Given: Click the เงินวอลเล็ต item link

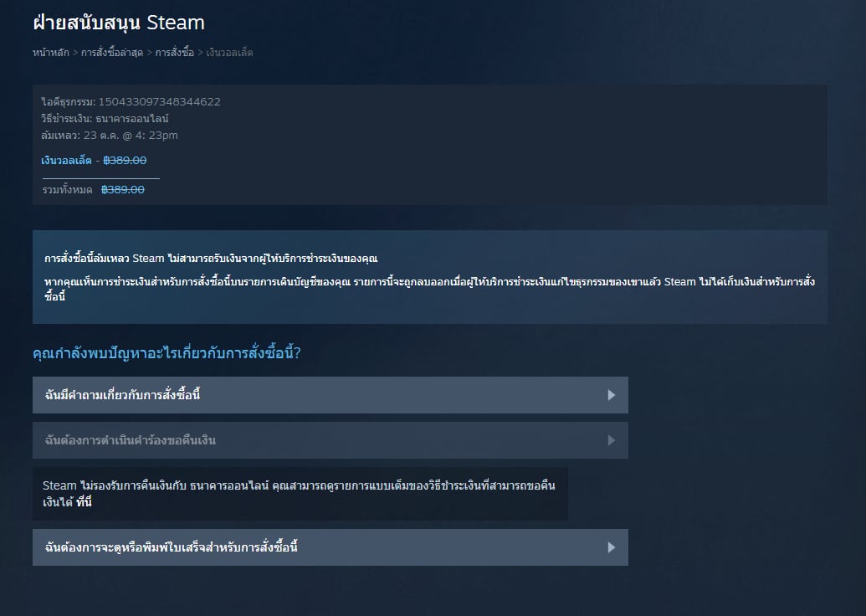Looking at the screenshot, I should (x=66, y=160).
